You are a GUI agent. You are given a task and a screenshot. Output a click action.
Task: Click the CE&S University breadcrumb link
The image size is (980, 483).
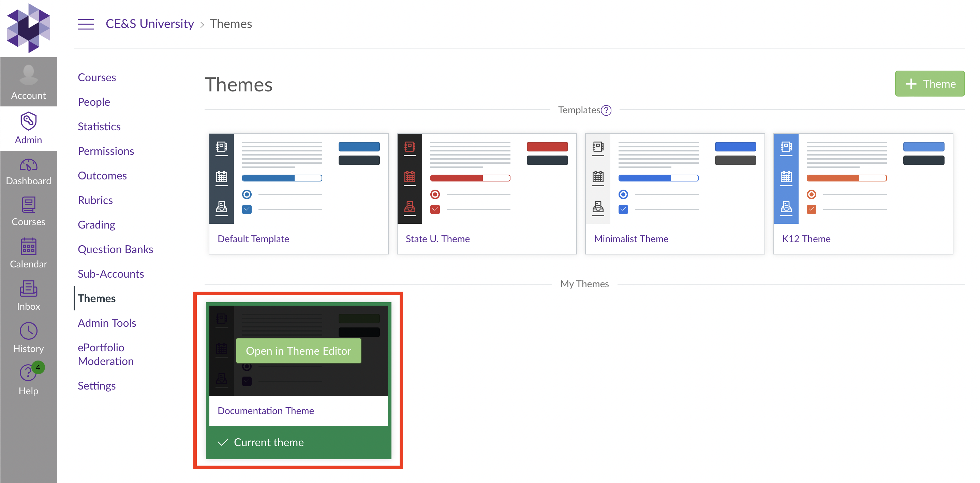(x=150, y=24)
